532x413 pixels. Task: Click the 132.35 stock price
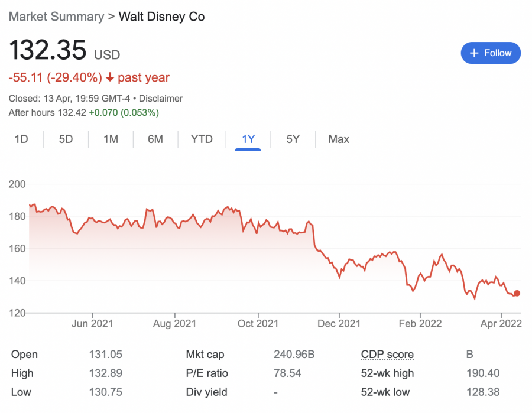[x=47, y=51]
